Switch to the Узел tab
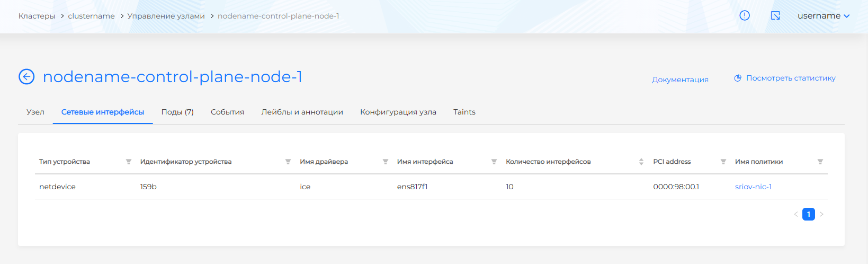 pyautogui.click(x=35, y=112)
